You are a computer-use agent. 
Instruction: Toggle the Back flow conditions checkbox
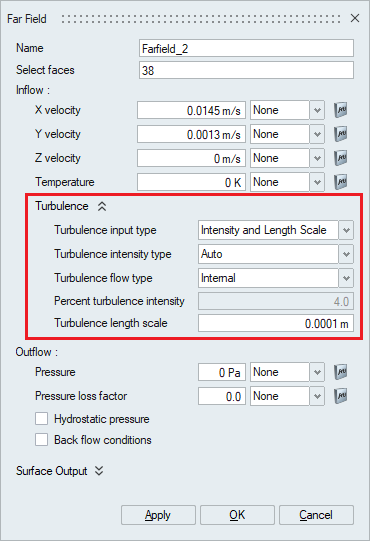coord(41,440)
